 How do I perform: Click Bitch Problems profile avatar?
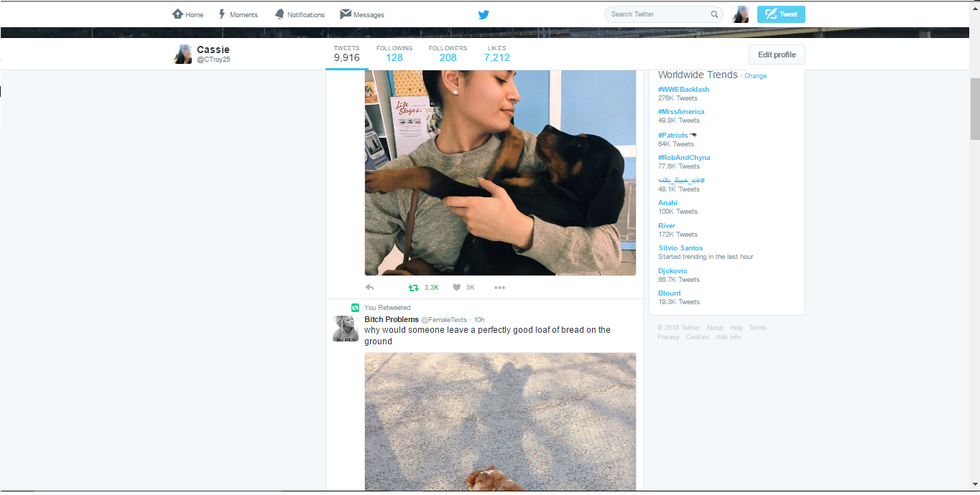[x=346, y=328]
